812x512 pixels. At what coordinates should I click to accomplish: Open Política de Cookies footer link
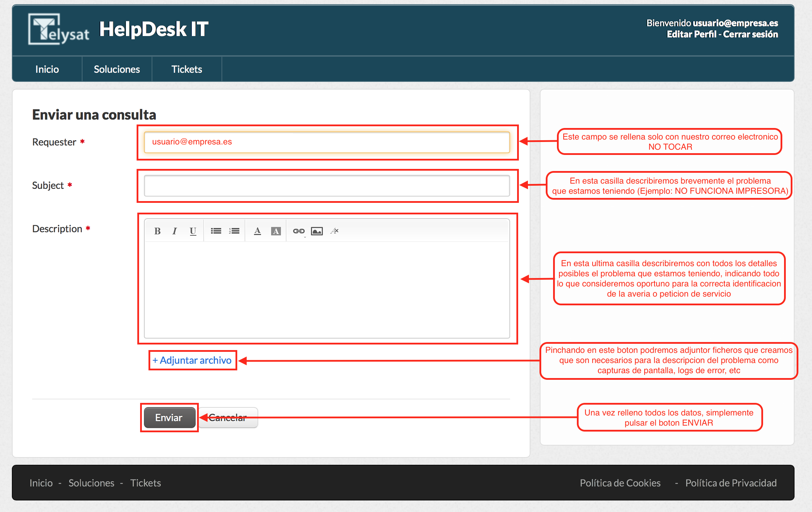tap(620, 483)
